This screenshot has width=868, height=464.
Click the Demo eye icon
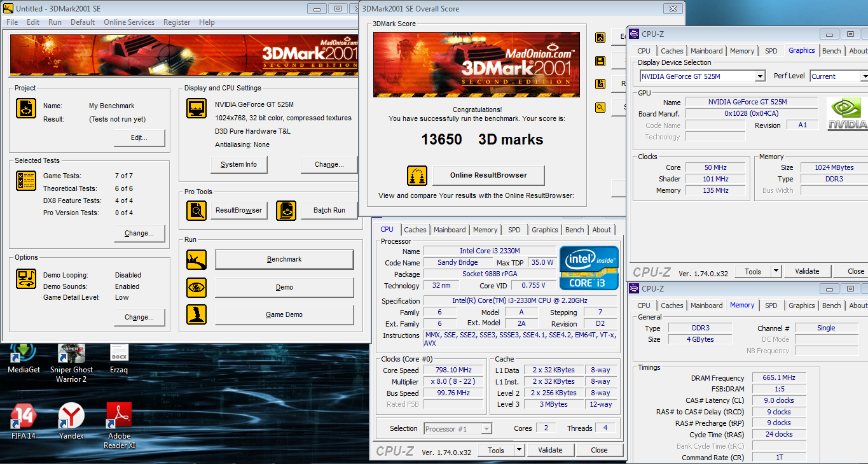tap(196, 288)
